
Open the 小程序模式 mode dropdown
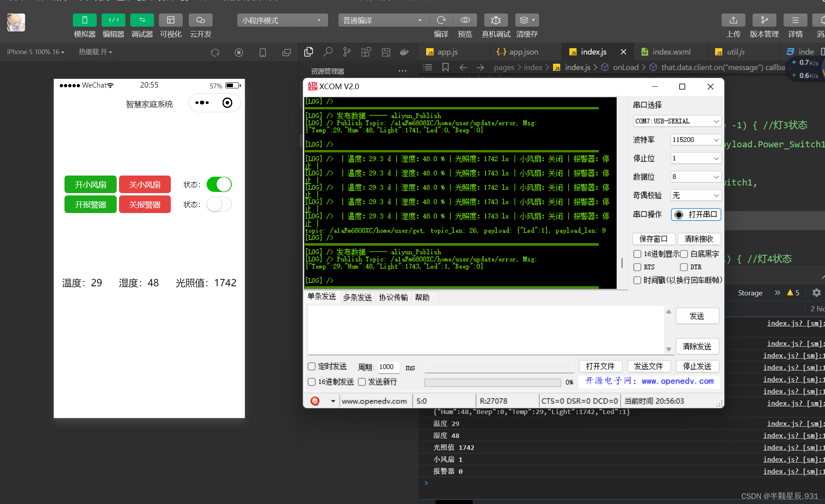click(x=282, y=20)
